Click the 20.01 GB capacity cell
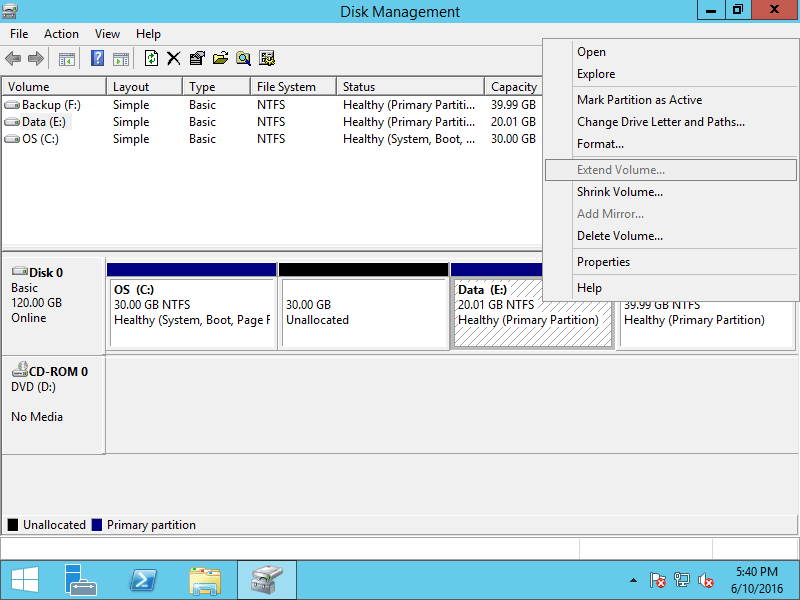Screen dimensions: 800x600 point(513,122)
